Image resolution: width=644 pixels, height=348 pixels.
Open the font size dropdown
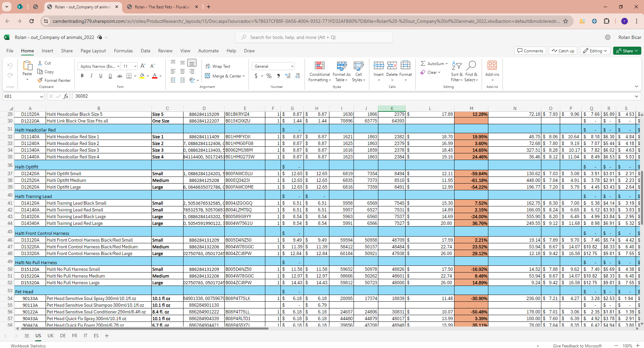[135, 66]
